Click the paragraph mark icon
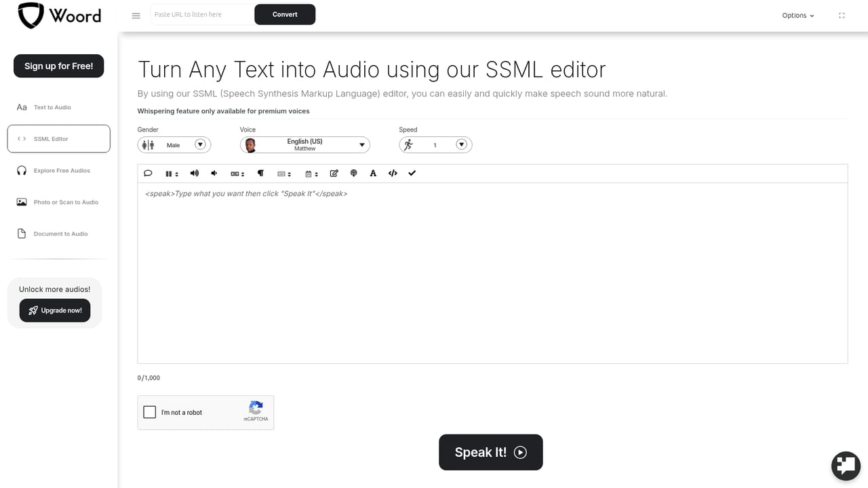The image size is (868, 488). coord(260,174)
